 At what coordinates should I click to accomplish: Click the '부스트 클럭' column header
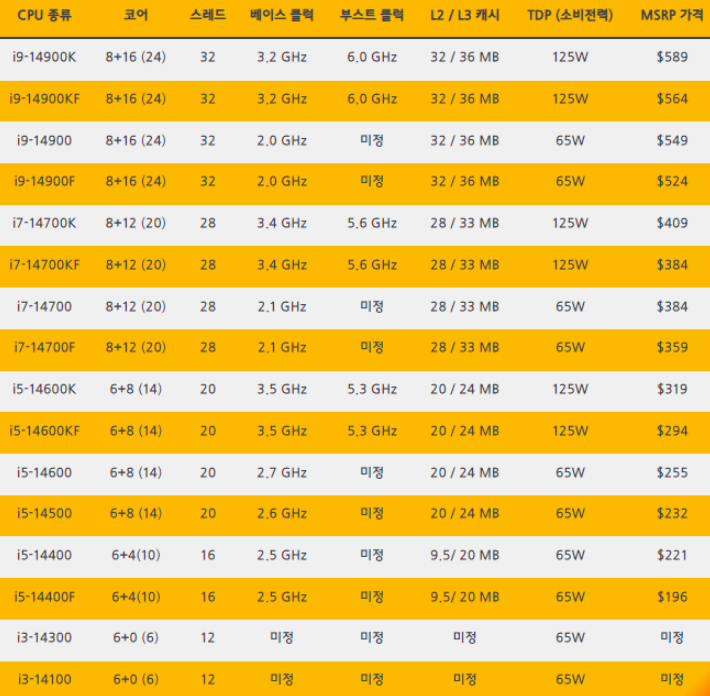[x=372, y=15]
